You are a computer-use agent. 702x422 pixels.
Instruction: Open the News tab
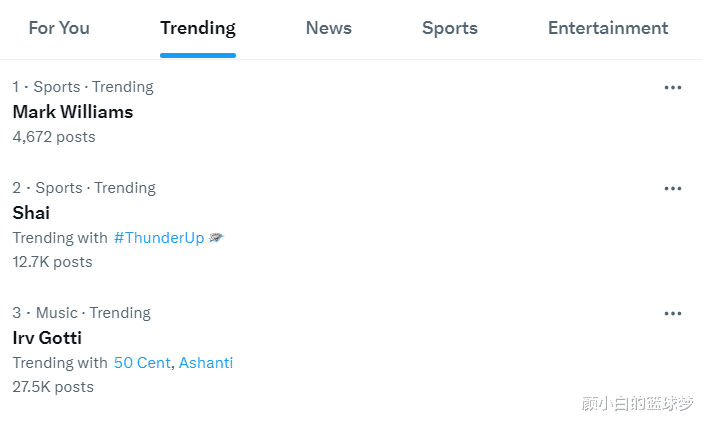329,28
